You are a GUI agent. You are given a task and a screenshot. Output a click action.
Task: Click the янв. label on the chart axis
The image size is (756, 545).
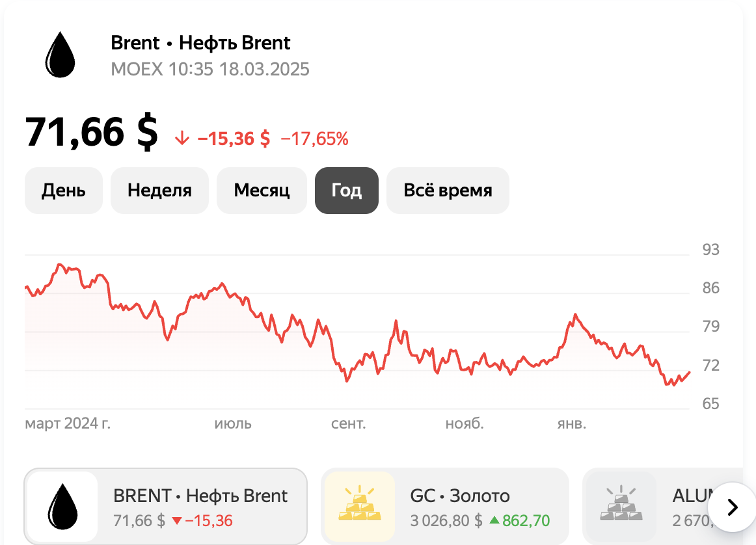click(573, 423)
